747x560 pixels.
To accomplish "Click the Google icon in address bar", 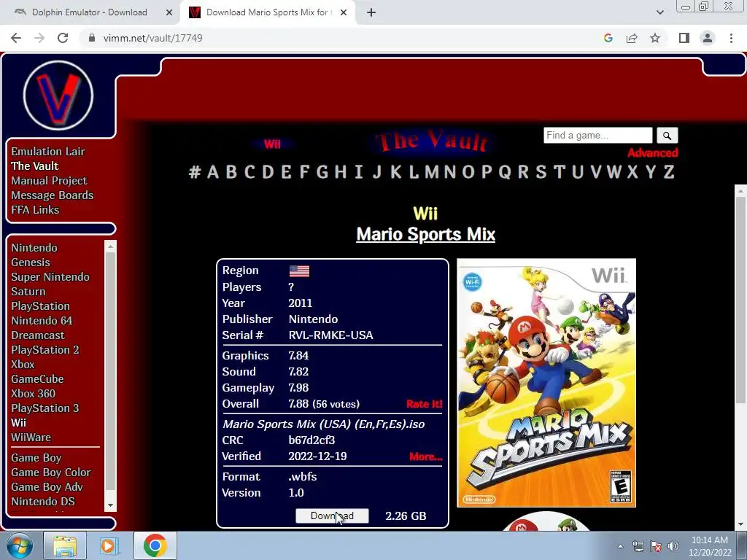I will click(x=608, y=38).
